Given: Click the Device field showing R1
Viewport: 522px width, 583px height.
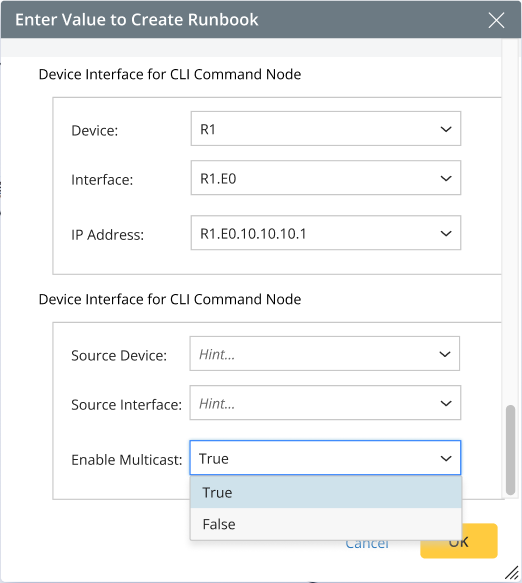Looking at the screenshot, I should (326, 129).
